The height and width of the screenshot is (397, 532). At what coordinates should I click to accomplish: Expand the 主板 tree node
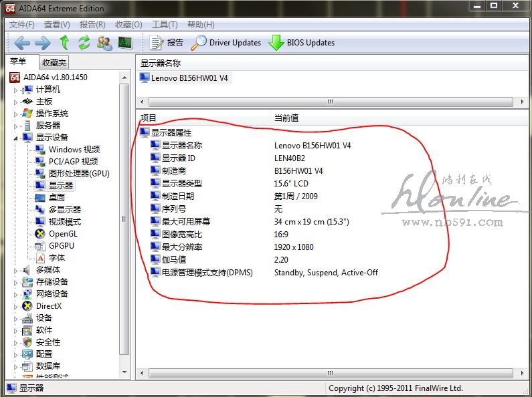pos(15,102)
